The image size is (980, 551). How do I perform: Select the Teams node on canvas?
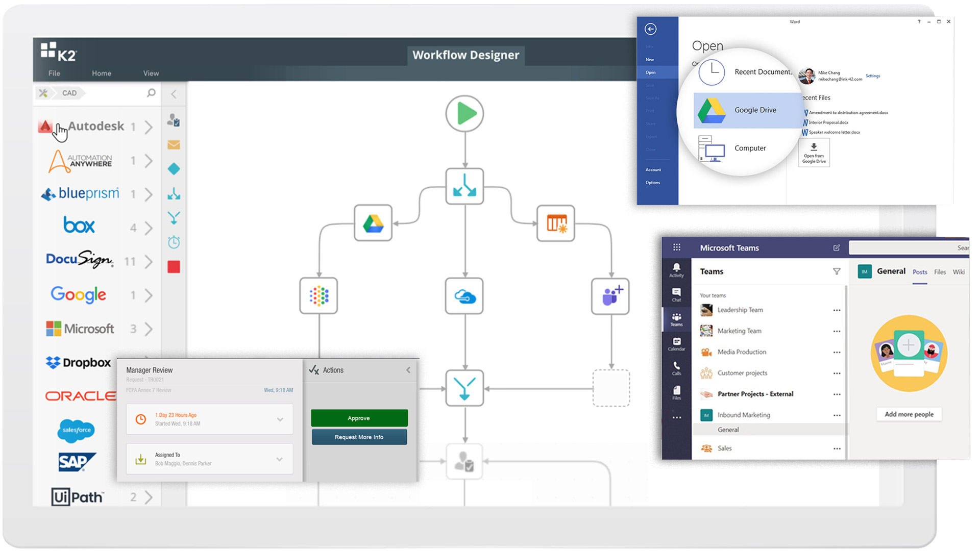[610, 295]
